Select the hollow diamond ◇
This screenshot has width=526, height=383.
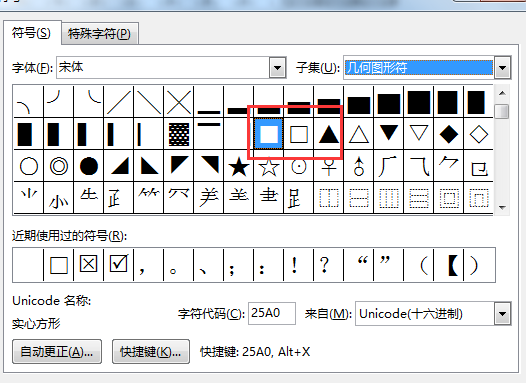479,134
